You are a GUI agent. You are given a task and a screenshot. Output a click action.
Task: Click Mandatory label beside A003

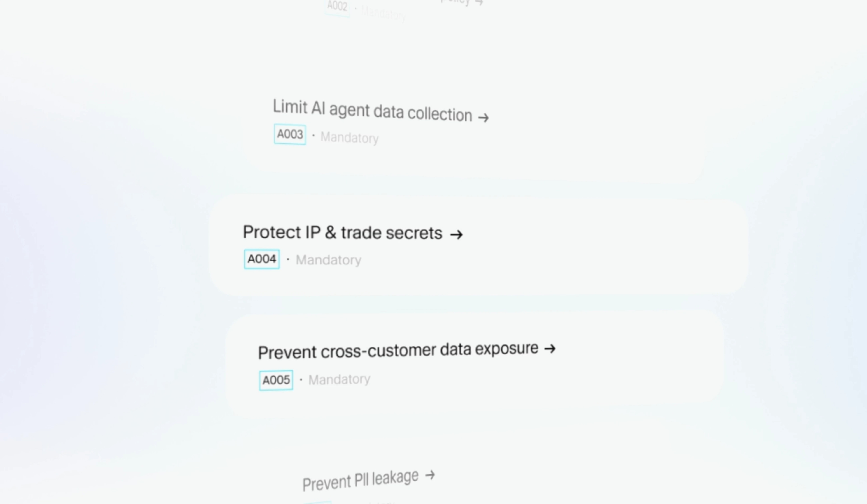pyautogui.click(x=349, y=138)
